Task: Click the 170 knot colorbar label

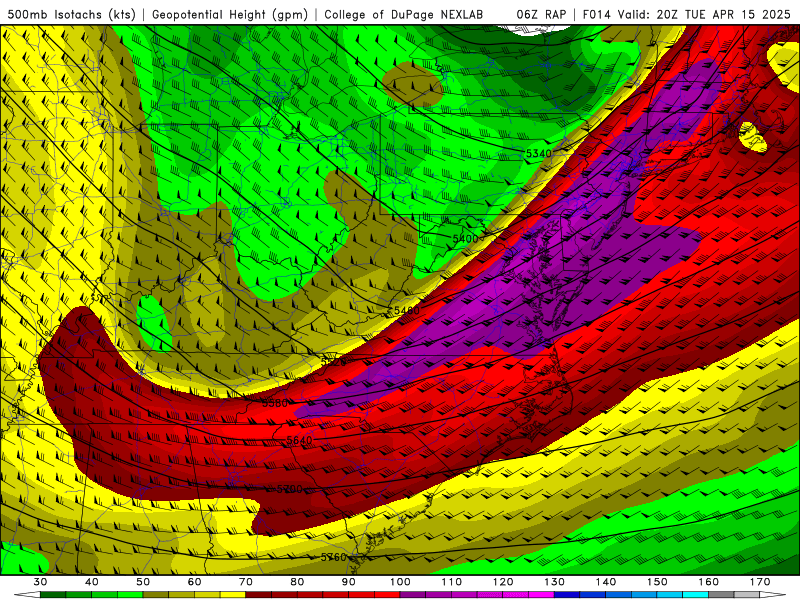Action: click(760, 582)
